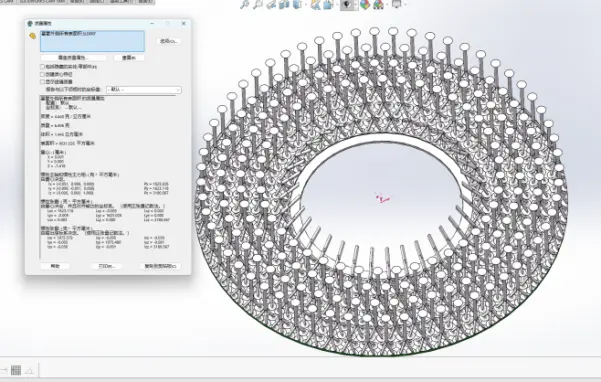601x382 pixels.
Task: Click the 密度 density result line
Action: pyautogui.click(x=66, y=116)
